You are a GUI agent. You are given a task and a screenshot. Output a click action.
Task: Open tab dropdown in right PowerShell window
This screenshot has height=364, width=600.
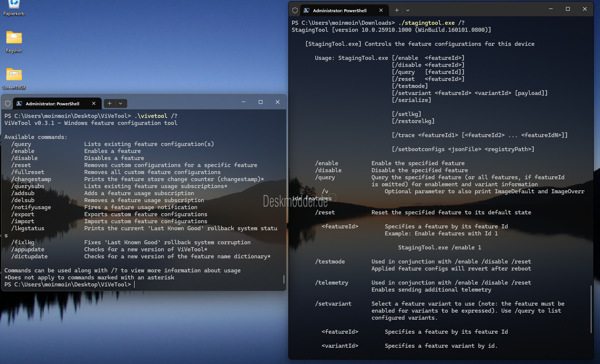[408, 10]
